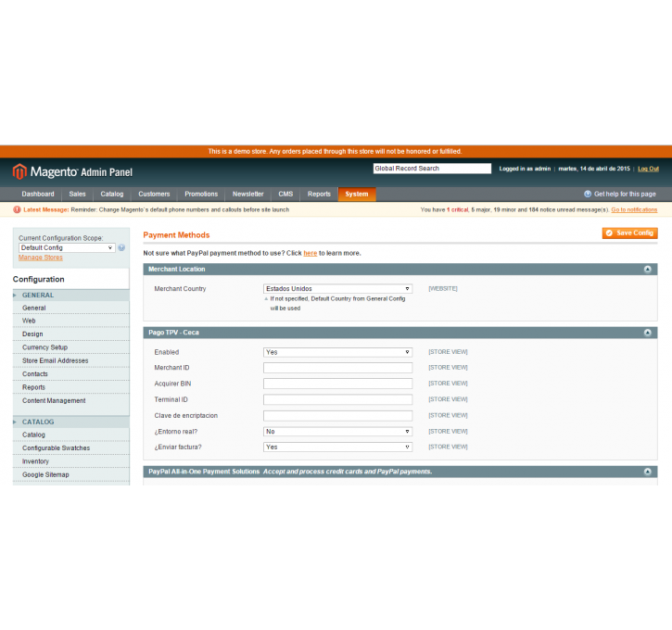The height and width of the screenshot is (630, 672).
Task: Open the Catalog menu in navigation bar
Action: pyautogui.click(x=112, y=194)
